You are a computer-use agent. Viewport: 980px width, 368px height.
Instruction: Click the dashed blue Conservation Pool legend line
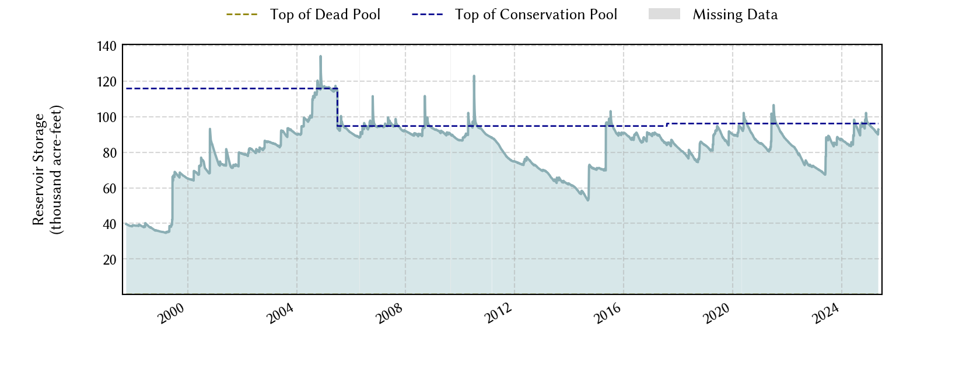(x=428, y=15)
